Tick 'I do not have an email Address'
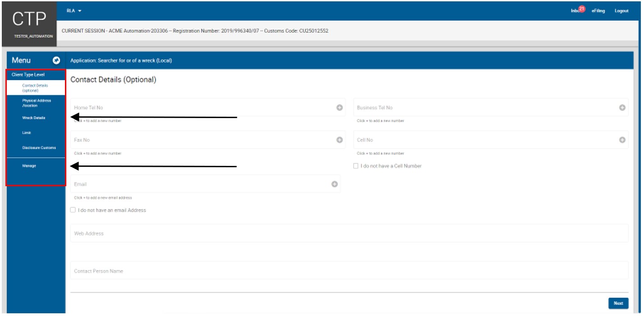 pyautogui.click(x=73, y=210)
